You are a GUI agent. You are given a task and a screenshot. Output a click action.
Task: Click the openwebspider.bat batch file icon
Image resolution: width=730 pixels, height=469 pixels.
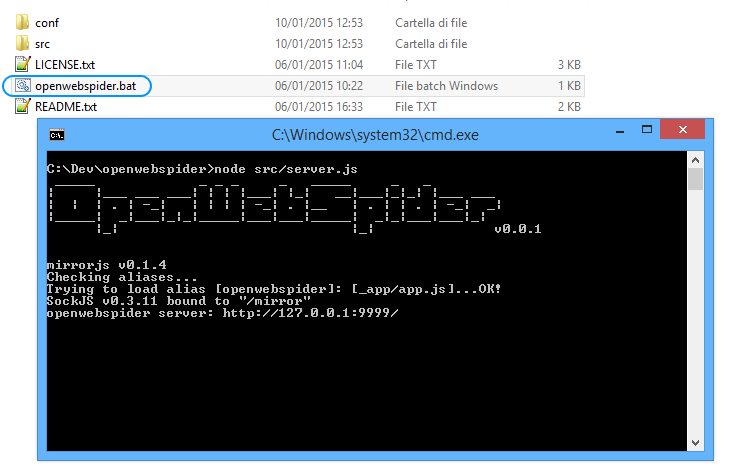[24, 86]
